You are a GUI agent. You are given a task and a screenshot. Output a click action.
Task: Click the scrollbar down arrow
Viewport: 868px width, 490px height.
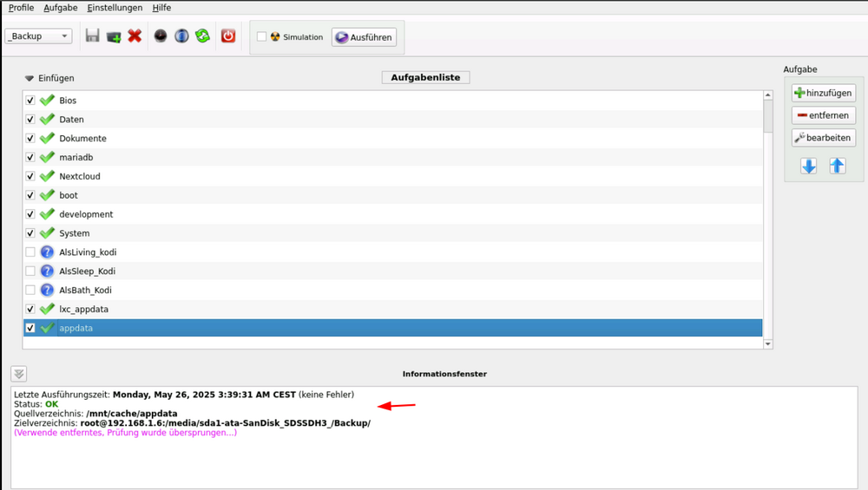768,344
